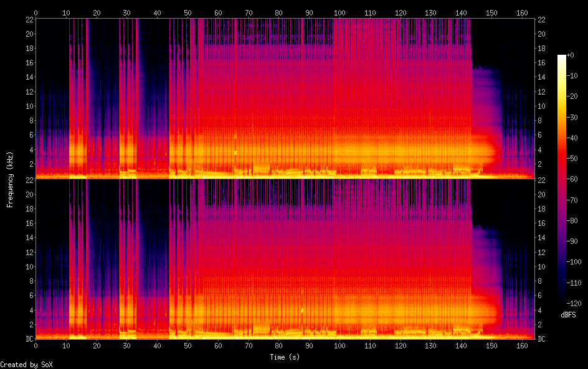Click the upper channel spectrogram plot
Viewport: 588px width, 369px height.
(x=285, y=98)
